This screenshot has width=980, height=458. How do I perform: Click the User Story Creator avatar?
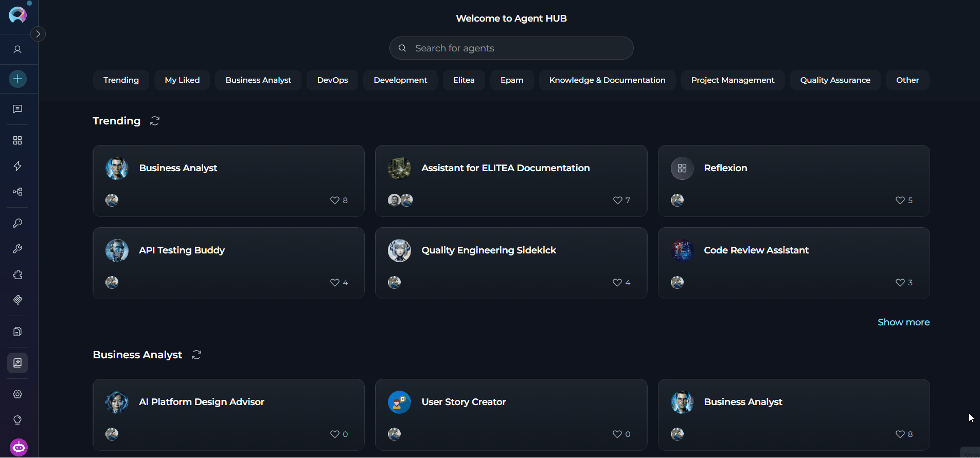click(399, 402)
